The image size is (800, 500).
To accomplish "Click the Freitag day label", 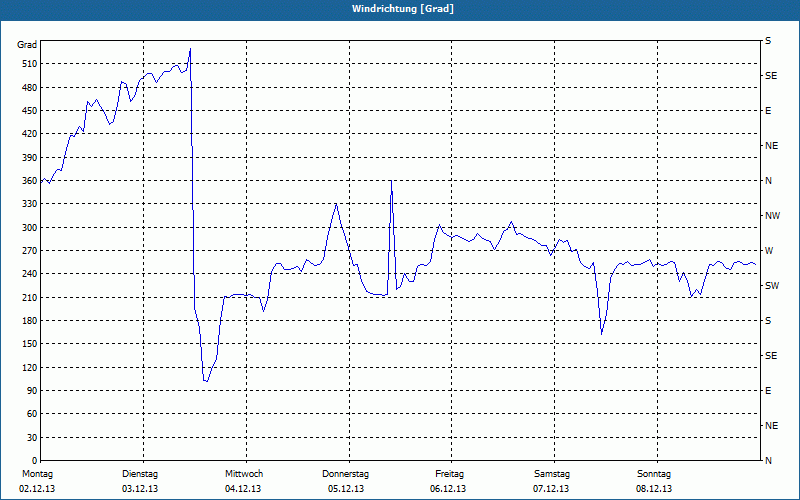I will pyautogui.click(x=449, y=474).
